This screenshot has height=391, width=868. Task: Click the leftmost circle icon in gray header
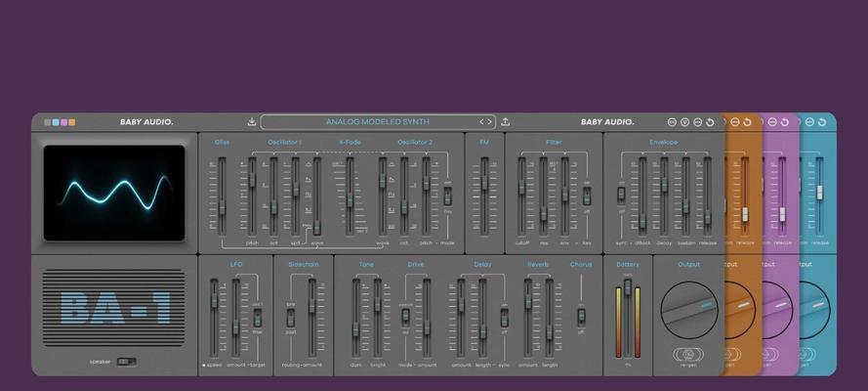672,122
